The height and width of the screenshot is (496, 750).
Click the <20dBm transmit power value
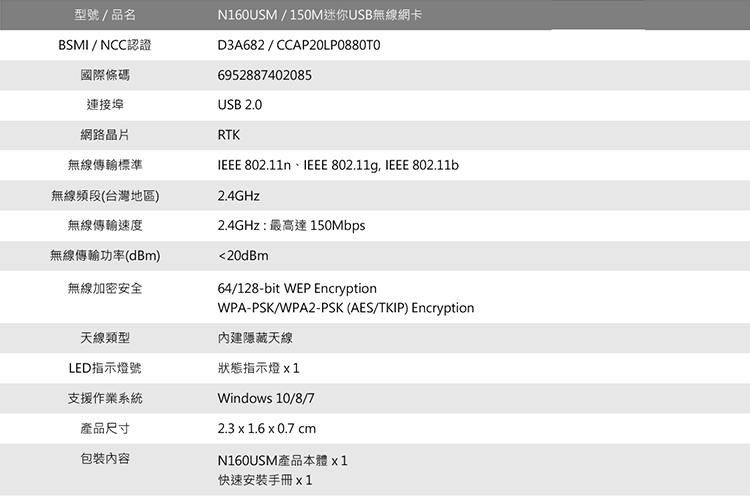tap(243, 256)
